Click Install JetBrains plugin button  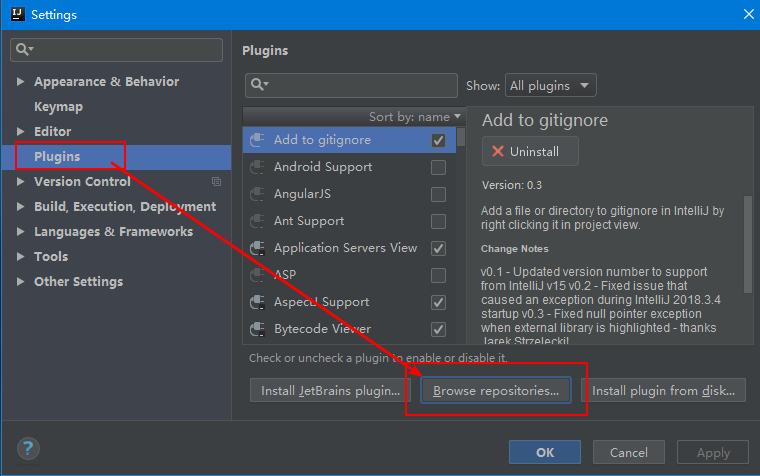330,391
